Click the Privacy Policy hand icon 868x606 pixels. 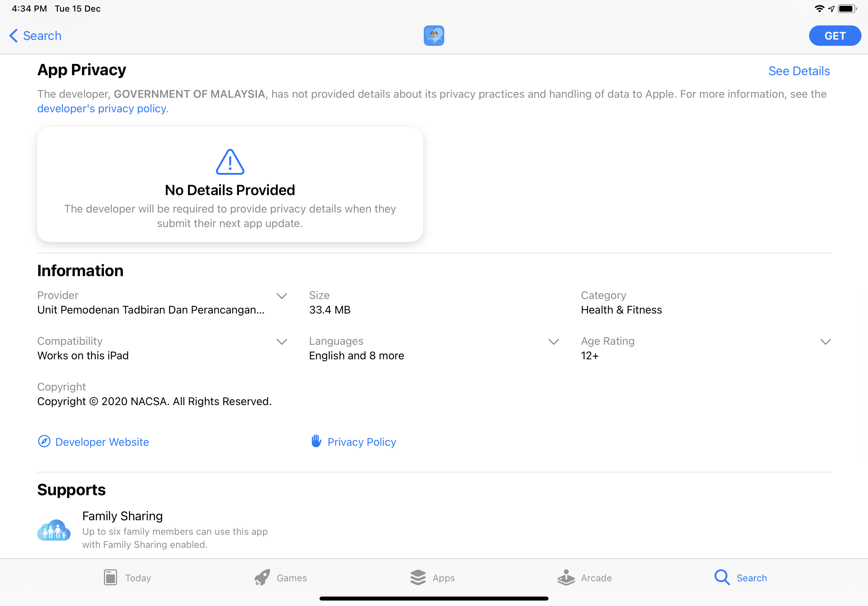point(316,441)
